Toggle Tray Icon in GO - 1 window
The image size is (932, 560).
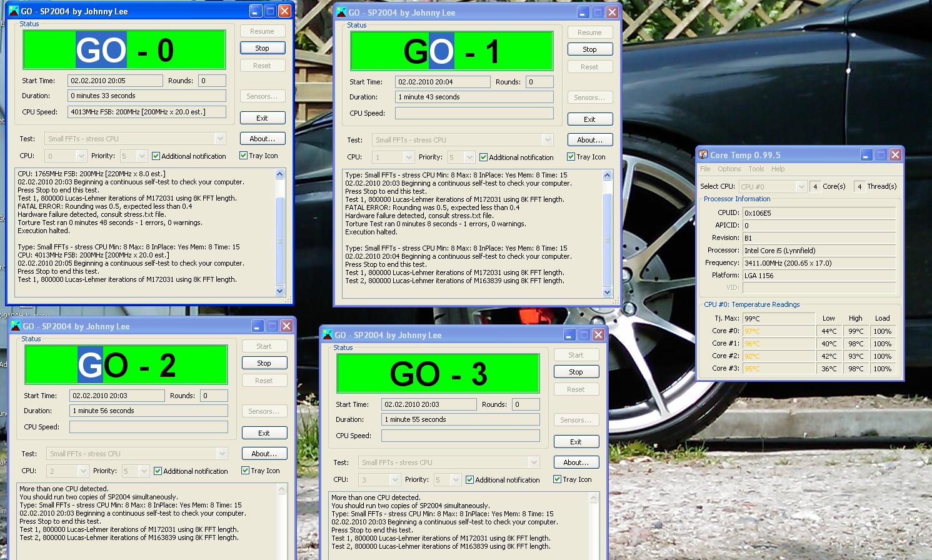click(571, 157)
